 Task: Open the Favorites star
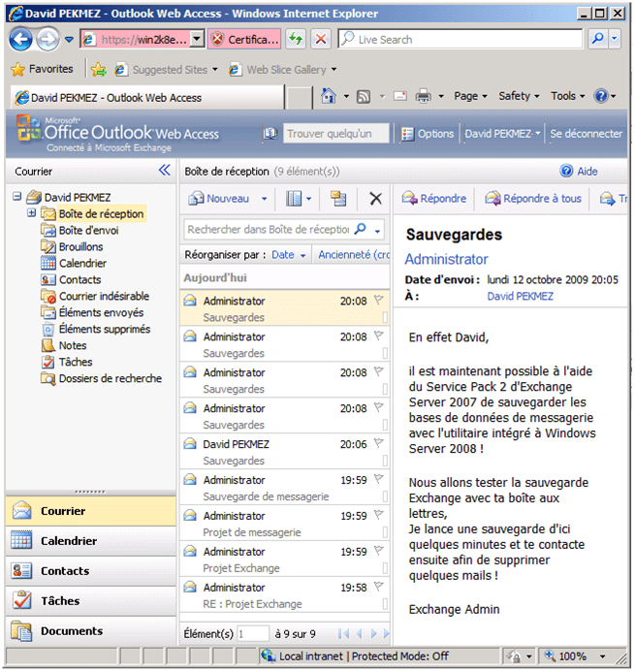tap(17, 70)
